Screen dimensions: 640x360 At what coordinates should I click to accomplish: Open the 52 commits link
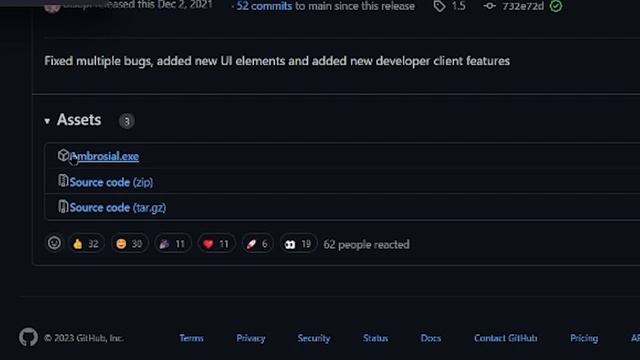264,6
